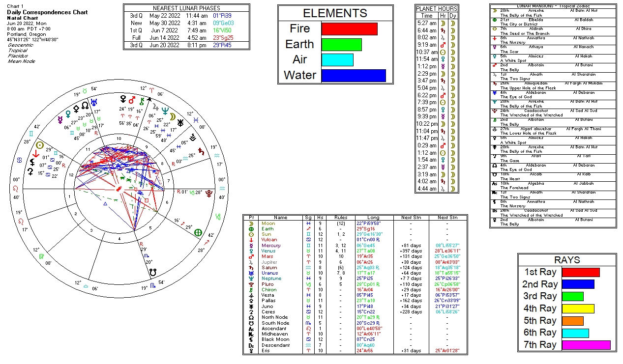Viewport: 623px width, 364px height.
Task: Click the red Mars glyph in the wheel
Action: point(132,100)
